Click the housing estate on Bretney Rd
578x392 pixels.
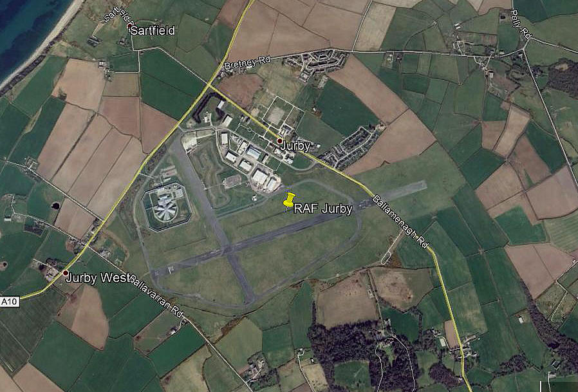(316, 62)
